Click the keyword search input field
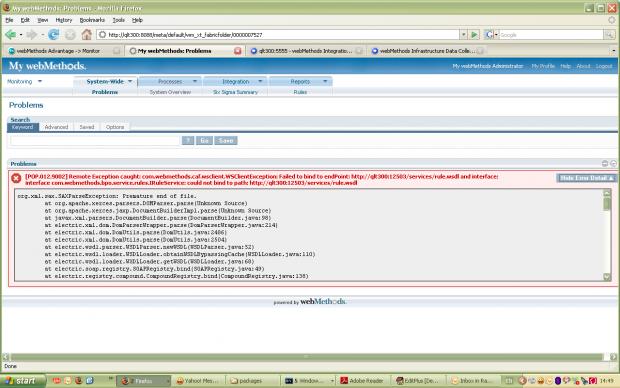 (95, 140)
